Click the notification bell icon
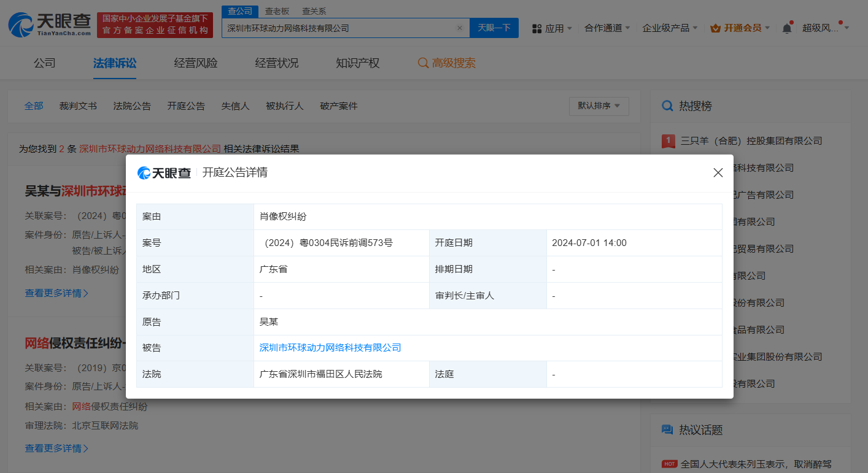This screenshot has height=473, width=868. (x=786, y=27)
